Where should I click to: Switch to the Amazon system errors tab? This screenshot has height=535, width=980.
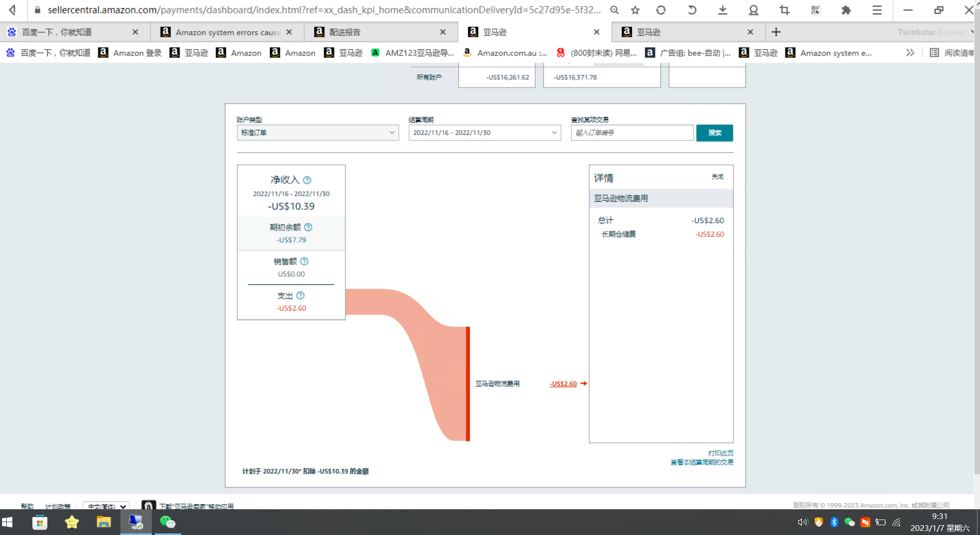click(227, 32)
